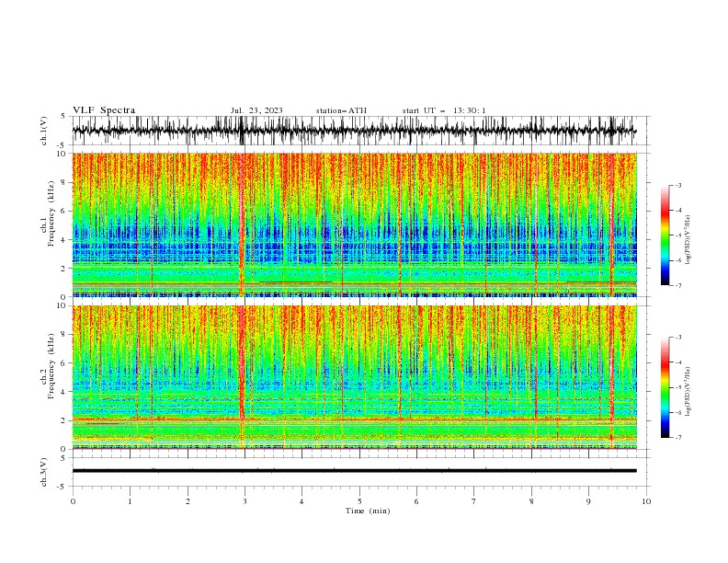Click the "4" kHz tick on ch.2 spectrogram

(64, 392)
